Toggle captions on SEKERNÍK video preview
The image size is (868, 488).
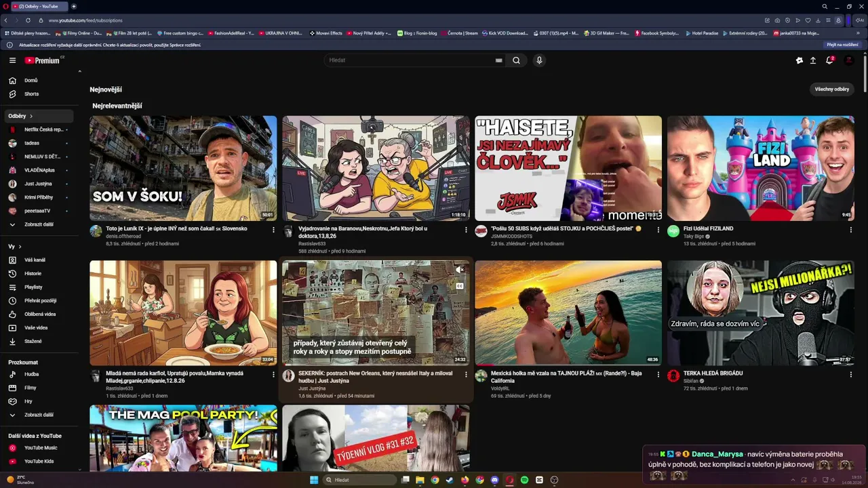[460, 286]
